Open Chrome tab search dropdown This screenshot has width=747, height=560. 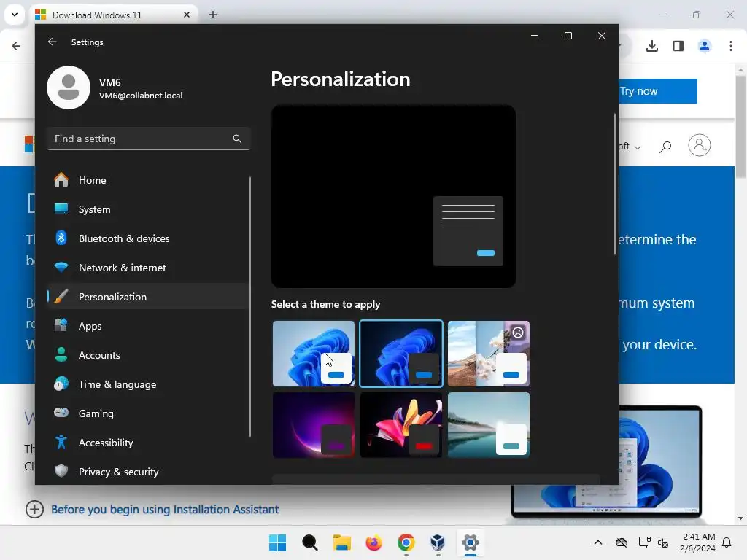click(x=15, y=15)
